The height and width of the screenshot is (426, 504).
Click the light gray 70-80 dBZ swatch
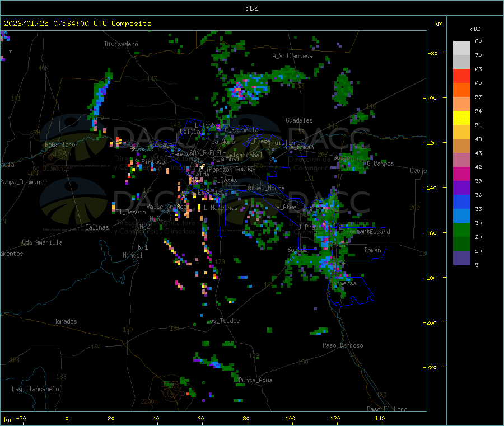[x=461, y=48]
